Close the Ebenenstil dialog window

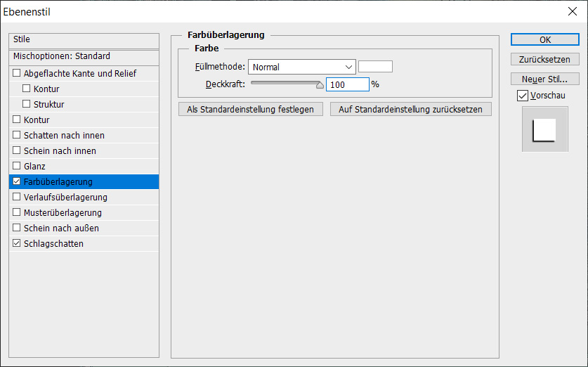pos(572,11)
